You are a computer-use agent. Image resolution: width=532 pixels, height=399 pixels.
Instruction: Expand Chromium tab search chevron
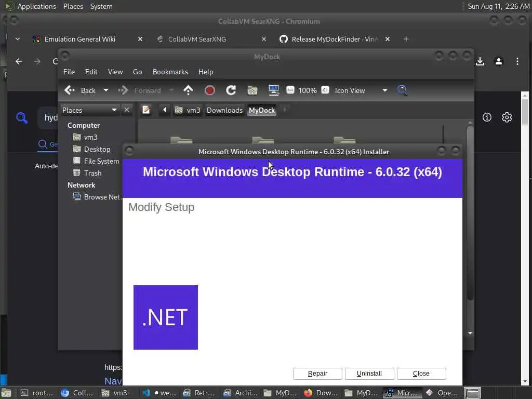coord(18,39)
